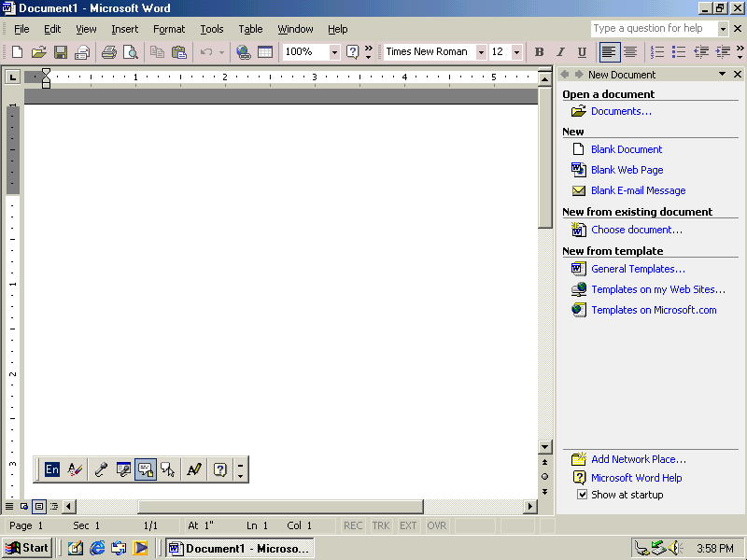Expand Standard toolbar options chevron
747x560 pixels.
click(x=368, y=52)
